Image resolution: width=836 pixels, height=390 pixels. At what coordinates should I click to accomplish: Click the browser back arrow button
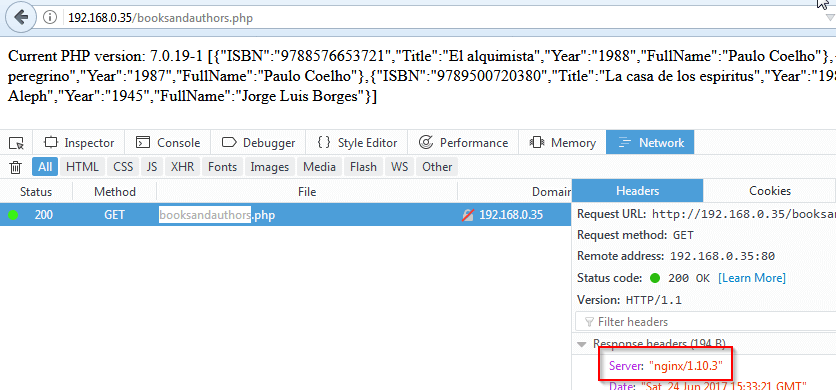(x=21, y=18)
